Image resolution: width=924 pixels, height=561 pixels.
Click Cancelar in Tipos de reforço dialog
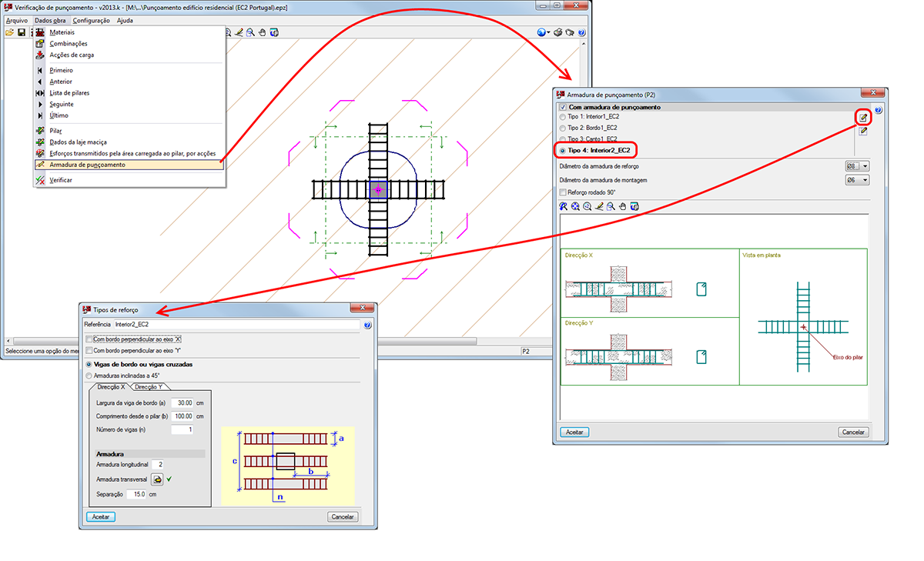click(x=343, y=517)
